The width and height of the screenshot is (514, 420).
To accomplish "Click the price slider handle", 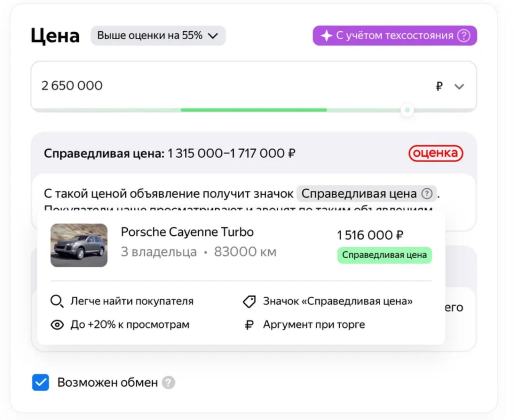I will [x=407, y=110].
